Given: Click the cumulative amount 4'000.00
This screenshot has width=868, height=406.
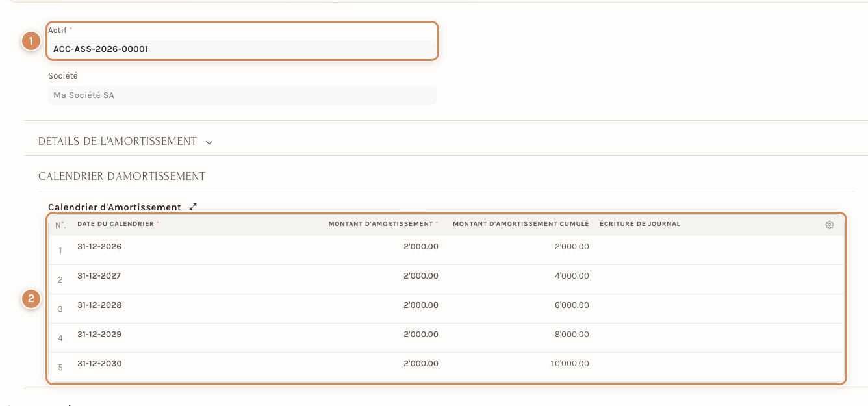Looking at the screenshot, I should coord(572,276).
